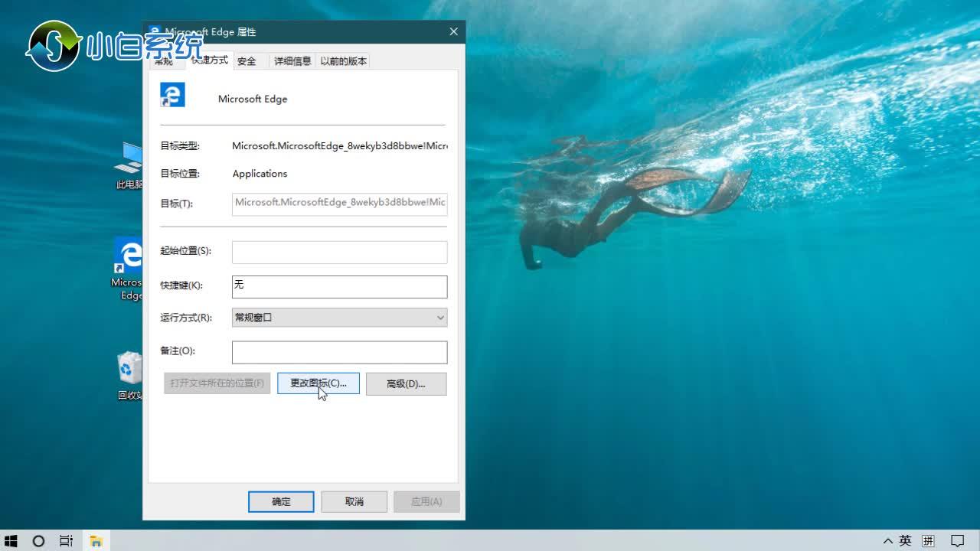This screenshot has height=551, width=980.
Task: Click the 目标位置 value Applications
Action: click(260, 174)
